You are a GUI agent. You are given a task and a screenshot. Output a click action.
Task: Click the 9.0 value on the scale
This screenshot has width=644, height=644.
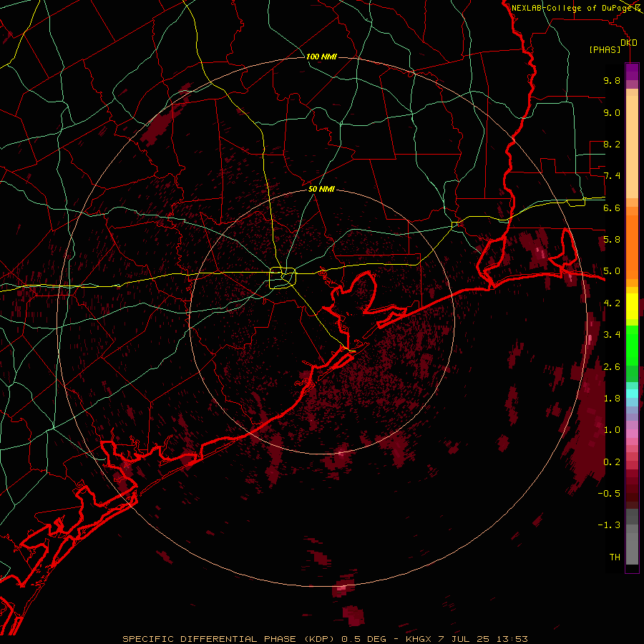tap(612, 112)
